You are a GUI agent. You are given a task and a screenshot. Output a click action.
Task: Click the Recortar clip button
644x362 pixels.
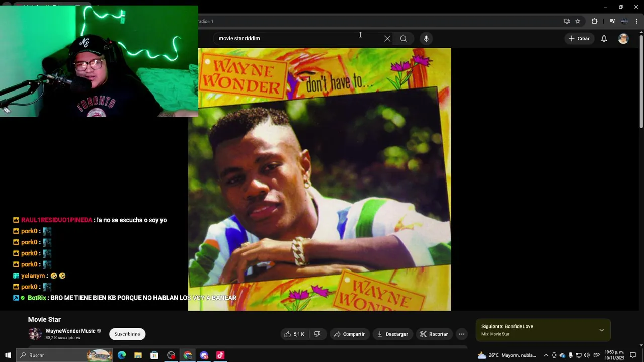(434, 334)
